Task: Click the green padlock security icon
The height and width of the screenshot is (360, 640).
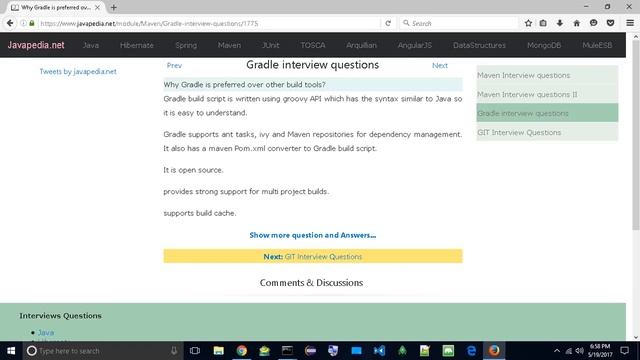Action: pyautogui.click(x=32, y=23)
